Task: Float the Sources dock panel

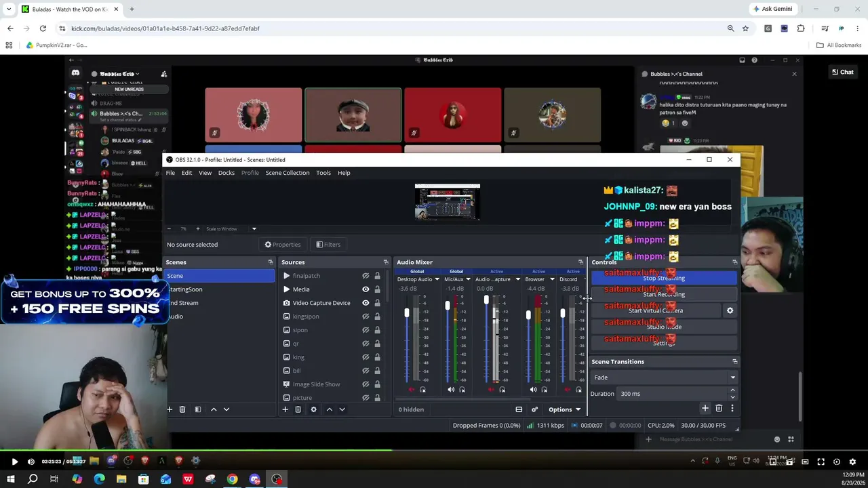Action: (x=386, y=262)
